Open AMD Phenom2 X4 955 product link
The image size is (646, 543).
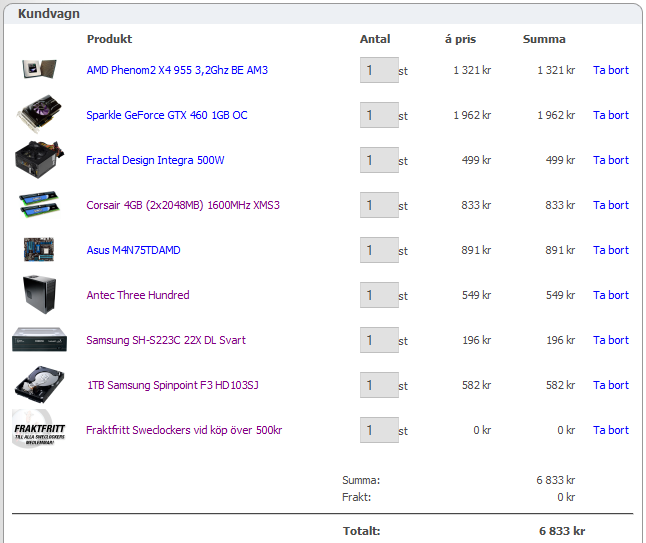click(x=177, y=70)
